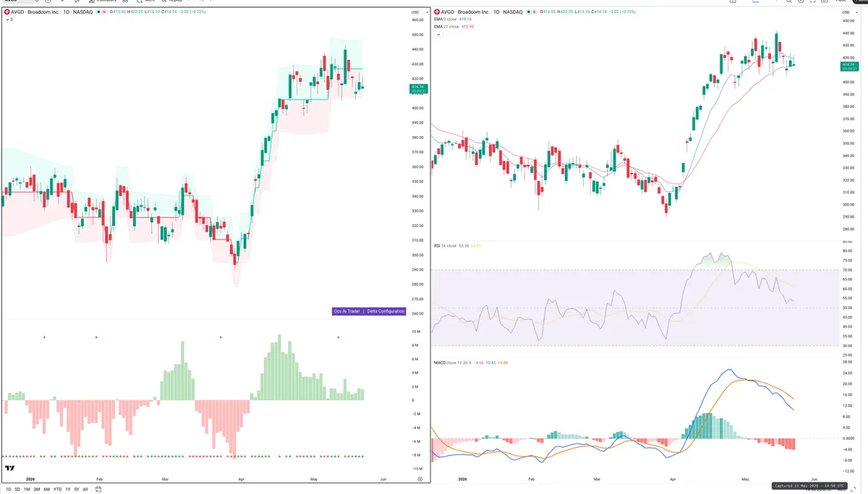Click the EMA value 419.16
The height and width of the screenshot is (494, 868).
coord(464,20)
